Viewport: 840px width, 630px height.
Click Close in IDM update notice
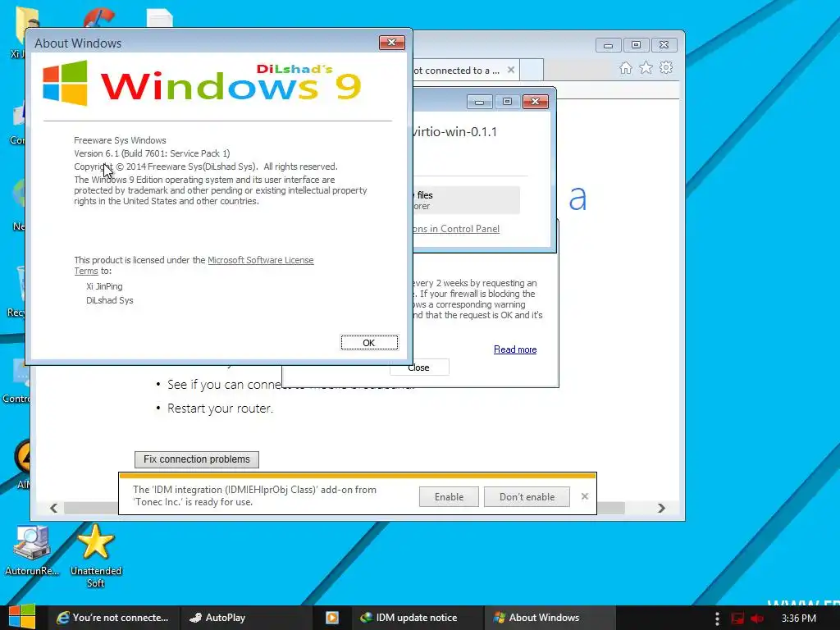tap(418, 367)
